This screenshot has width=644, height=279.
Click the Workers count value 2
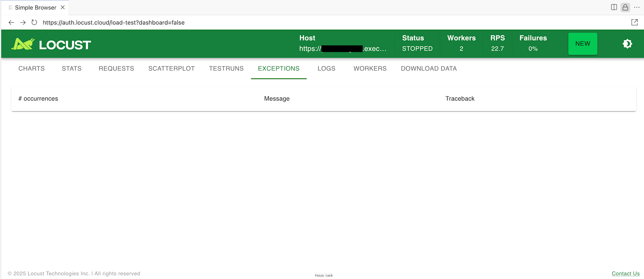(461, 49)
